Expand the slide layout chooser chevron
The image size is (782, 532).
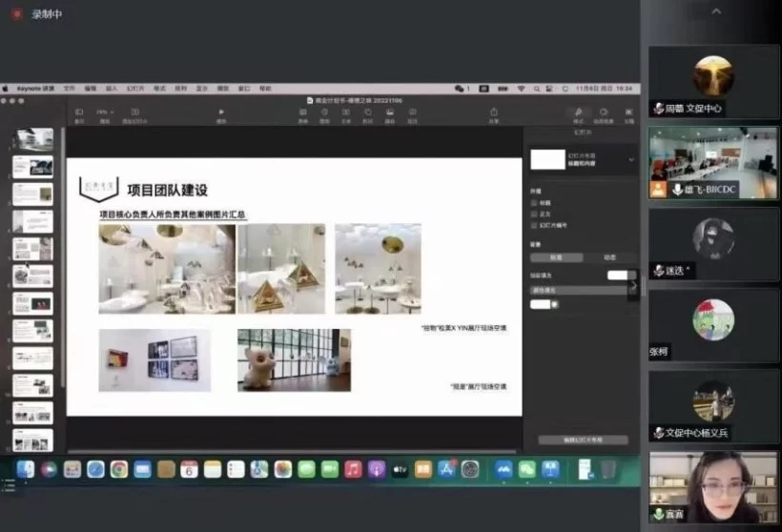pyautogui.click(x=630, y=160)
